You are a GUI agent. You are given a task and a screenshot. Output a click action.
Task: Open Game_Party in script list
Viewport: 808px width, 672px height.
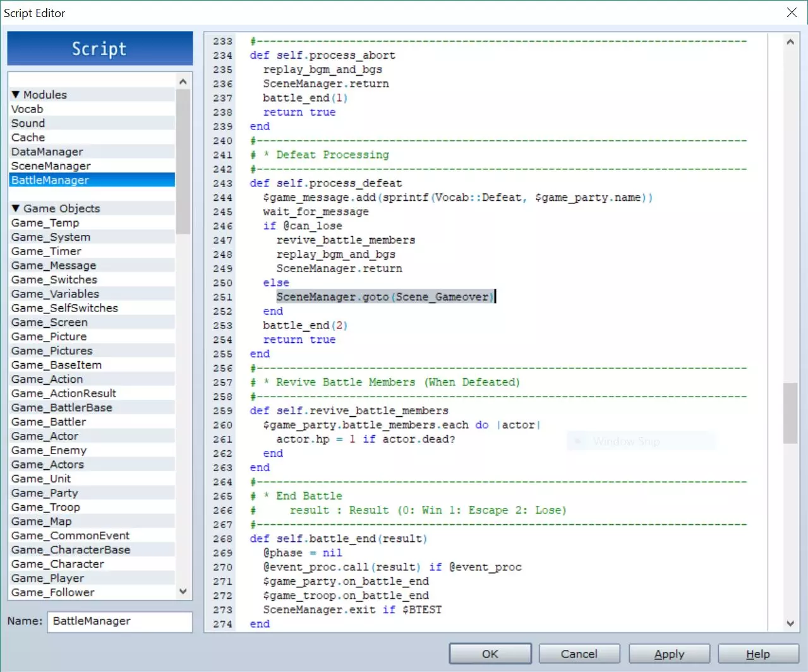pos(45,493)
